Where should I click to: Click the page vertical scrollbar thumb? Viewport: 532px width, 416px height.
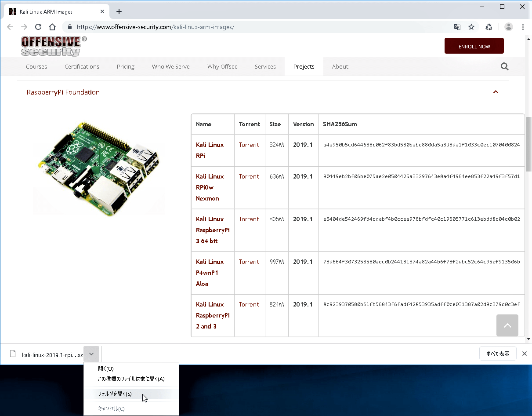(x=528, y=145)
